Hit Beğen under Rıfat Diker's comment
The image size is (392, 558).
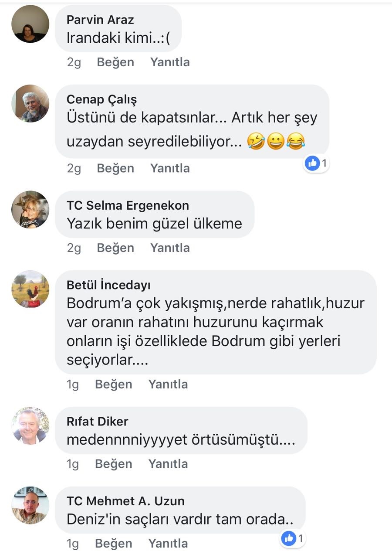(114, 463)
